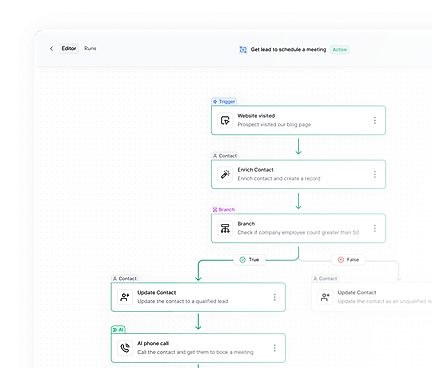Open the Runs tab
Viewport: 432px width, 368px height.
(x=90, y=48)
